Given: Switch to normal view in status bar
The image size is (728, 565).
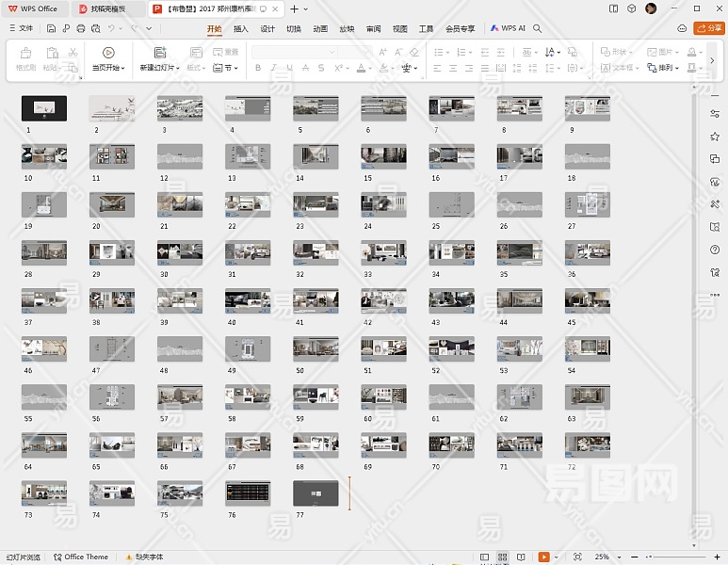Looking at the screenshot, I should 485,557.
